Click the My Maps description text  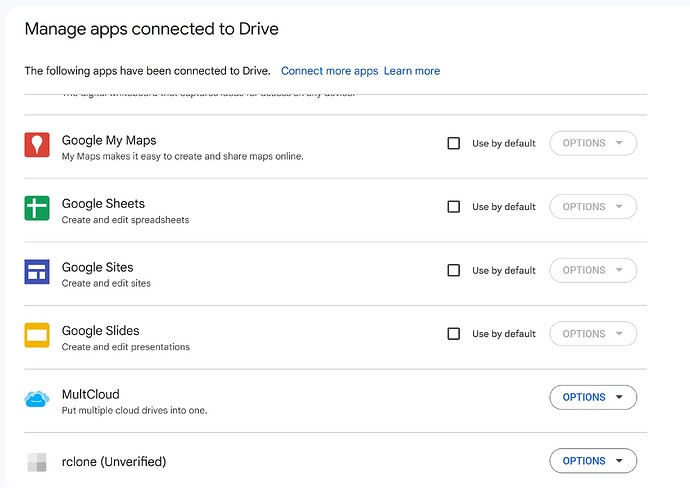tap(182, 156)
